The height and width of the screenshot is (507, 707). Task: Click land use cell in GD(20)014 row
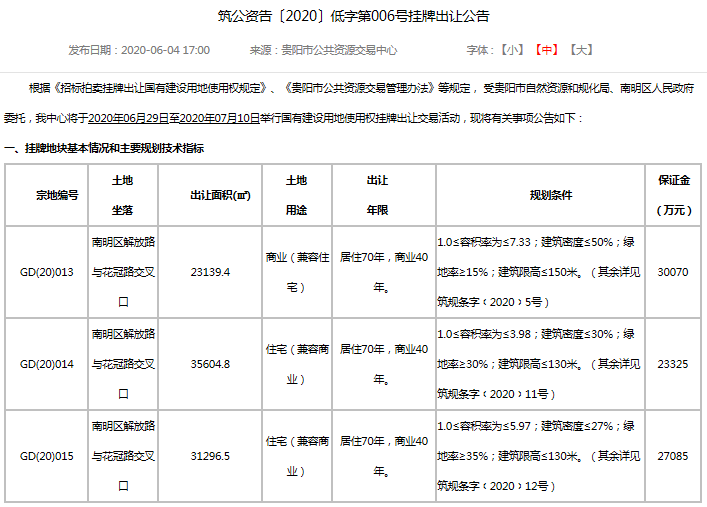click(x=297, y=364)
